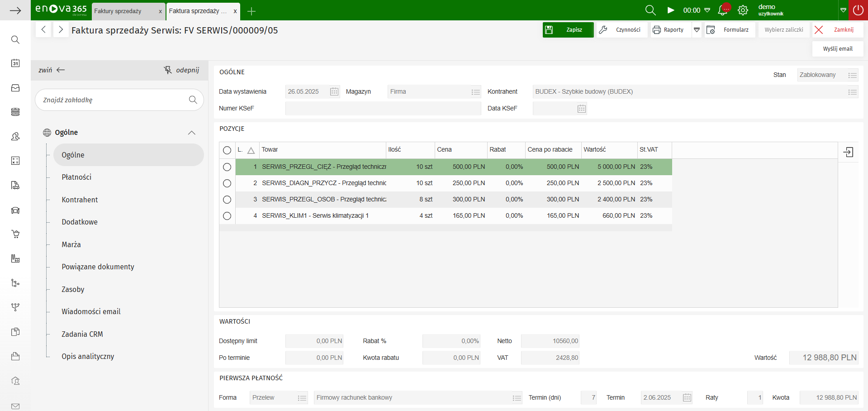Click the Wyślij email button
Image resolution: width=868 pixels, height=411 pixels.
837,49
